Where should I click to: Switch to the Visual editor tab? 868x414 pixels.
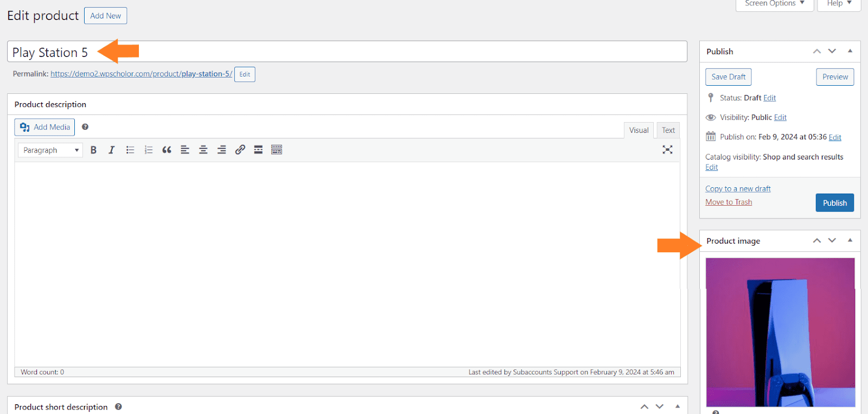639,130
